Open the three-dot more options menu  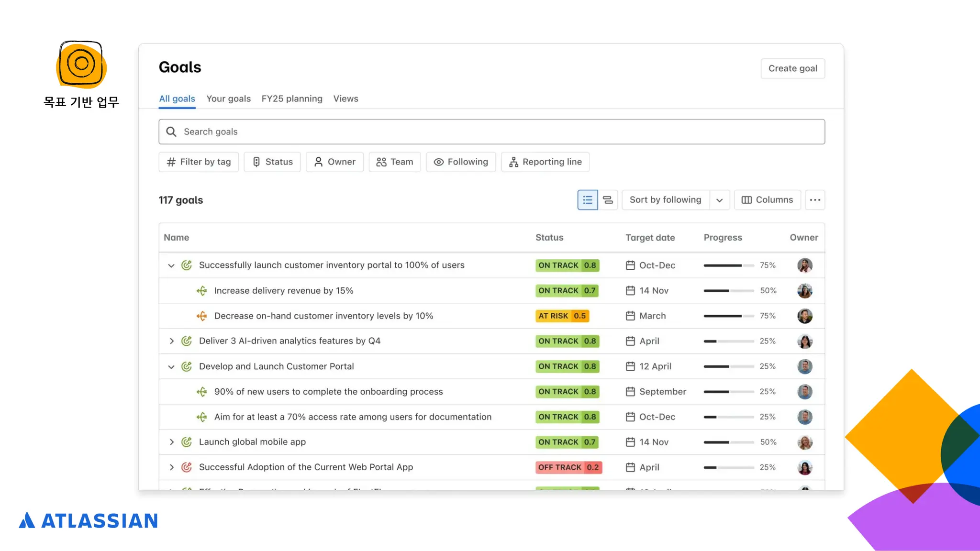coord(815,200)
